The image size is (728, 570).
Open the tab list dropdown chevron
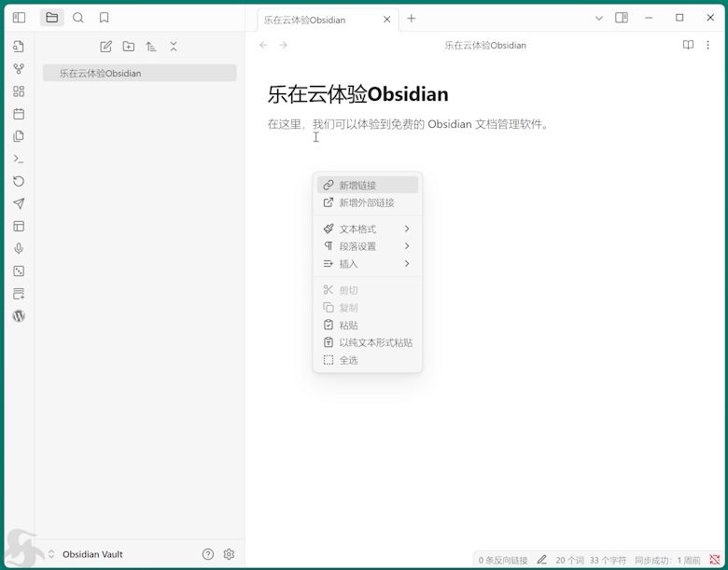click(x=599, y=18)
